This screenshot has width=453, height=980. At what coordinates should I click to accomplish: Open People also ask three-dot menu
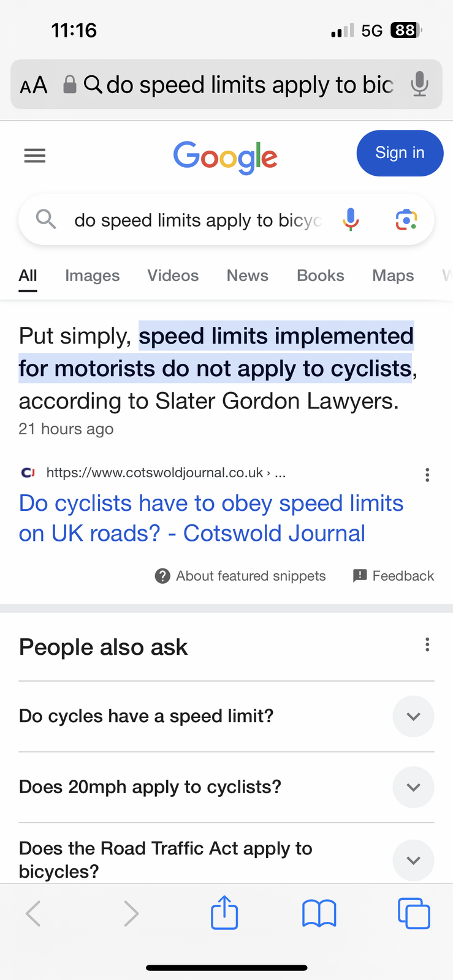(427, 644)
